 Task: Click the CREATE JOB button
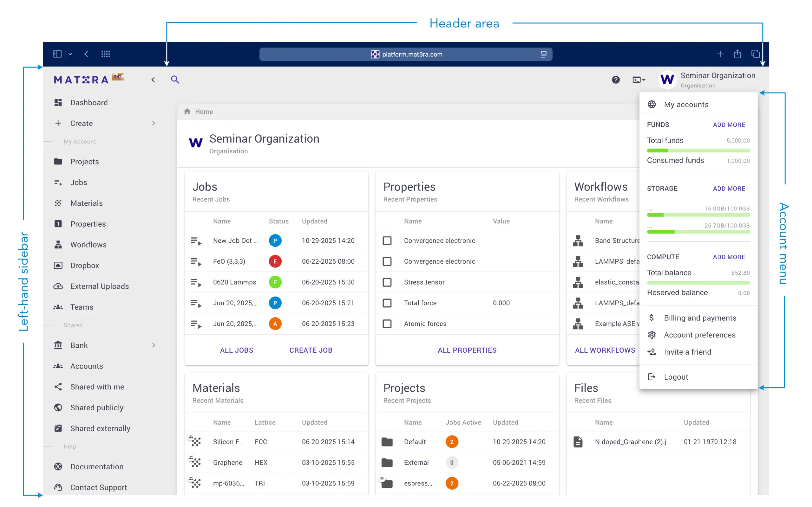pyautogui.click(x=311, y=350)
